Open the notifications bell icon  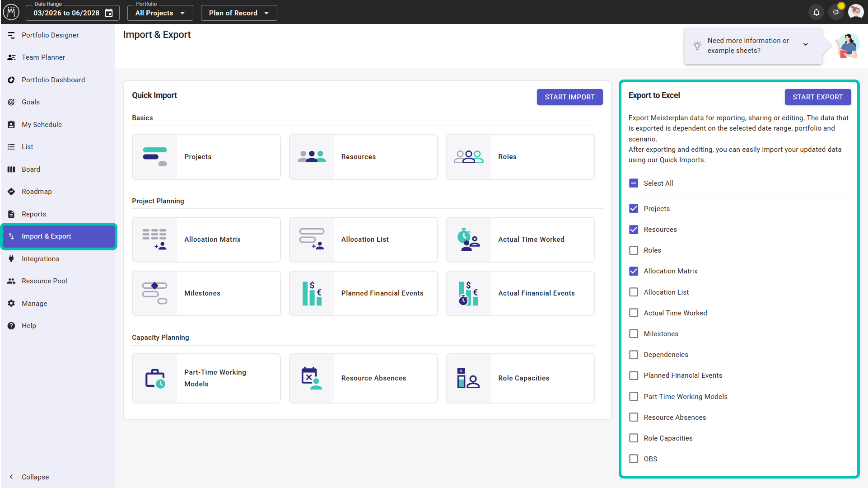click(816, 12)
